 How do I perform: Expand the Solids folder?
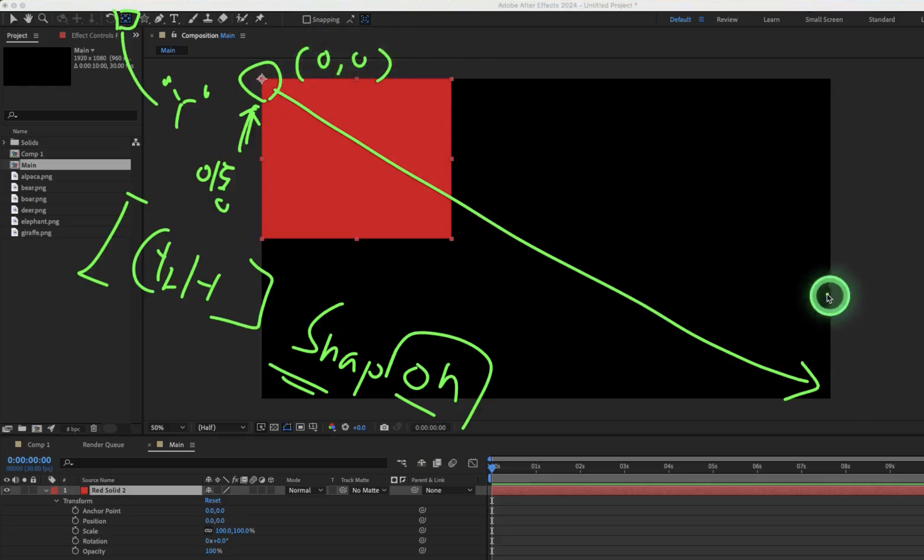click(x=4, y=142)
